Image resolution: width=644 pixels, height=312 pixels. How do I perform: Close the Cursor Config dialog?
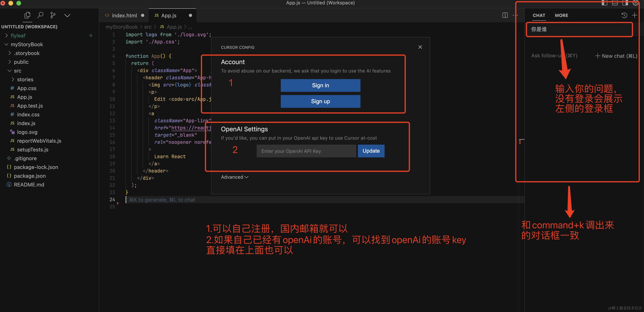420,47
